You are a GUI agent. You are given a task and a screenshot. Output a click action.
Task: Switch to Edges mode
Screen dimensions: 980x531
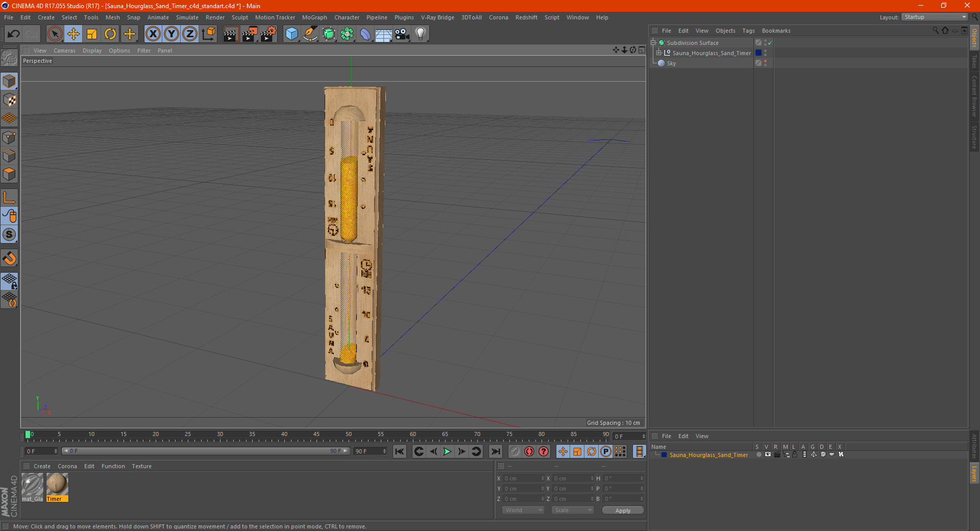[10, 156]
